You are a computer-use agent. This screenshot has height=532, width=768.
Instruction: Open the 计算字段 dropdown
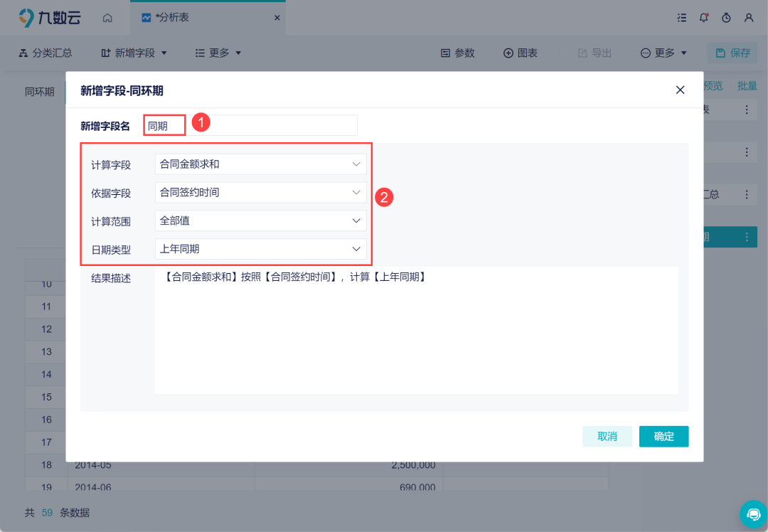pyautogui.click(x=260, y=164)
